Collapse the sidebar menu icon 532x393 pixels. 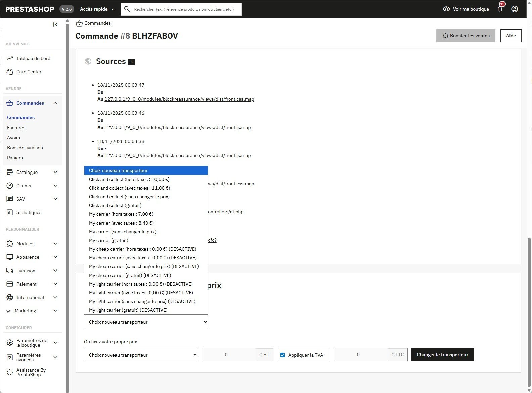click(55, 24)
